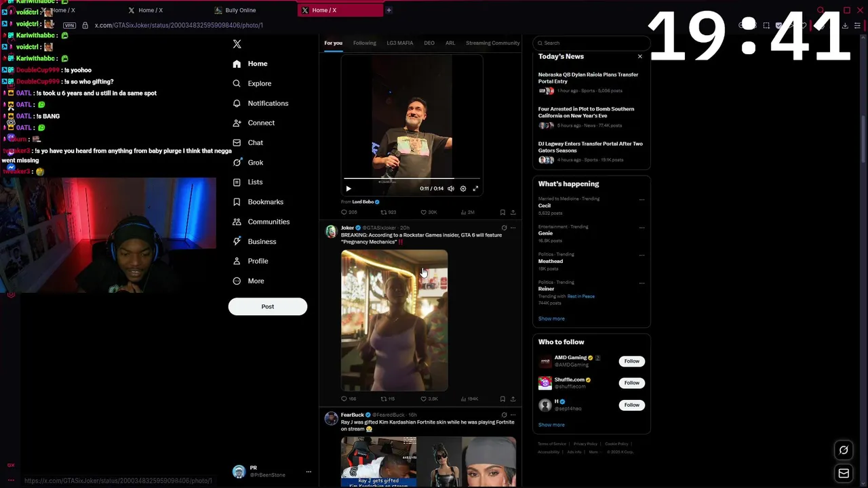This screenshot has width=868, height=488.
Task: Click the X logo in the sidebar
Action: coord(237,43)
